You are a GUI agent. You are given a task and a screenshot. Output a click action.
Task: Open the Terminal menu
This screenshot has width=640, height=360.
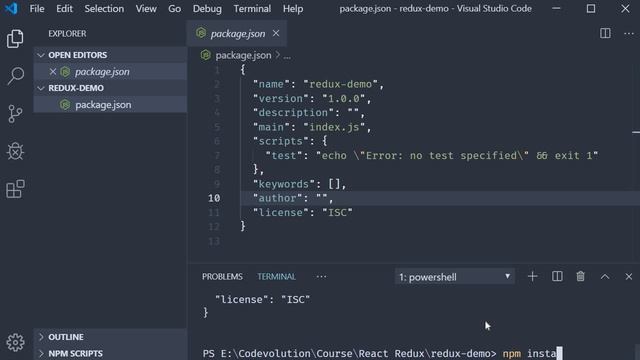coord(252,9)
